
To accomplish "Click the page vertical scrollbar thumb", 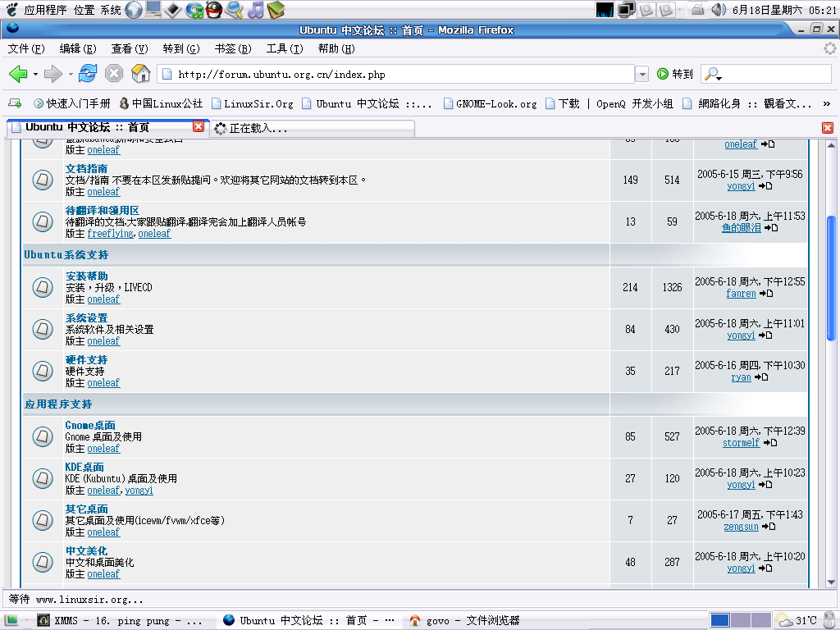I will [831, 278].
